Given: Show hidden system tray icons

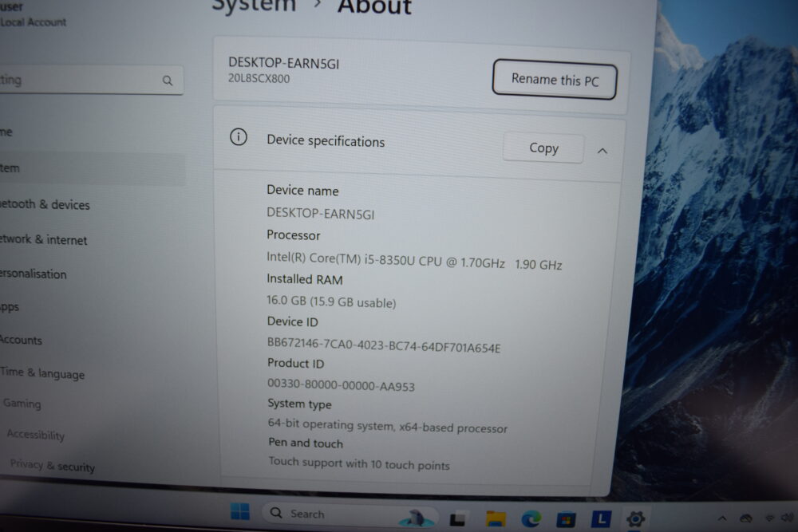Looking at the screenshot, I should tap(722, 518).
